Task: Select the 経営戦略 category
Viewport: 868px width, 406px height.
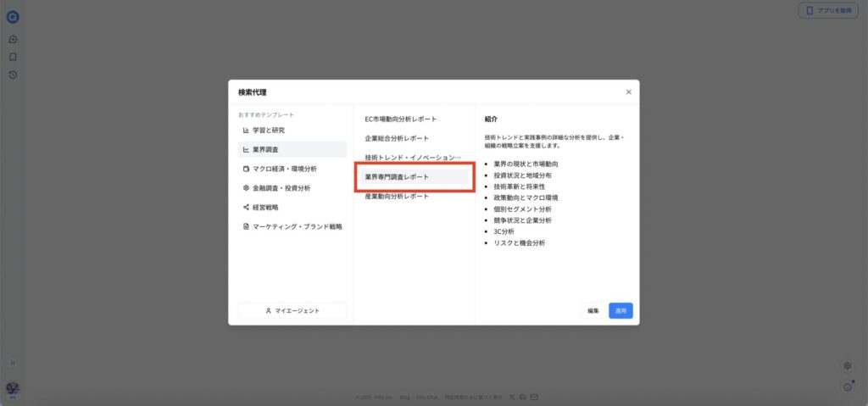Action: [x=292, y=208]
